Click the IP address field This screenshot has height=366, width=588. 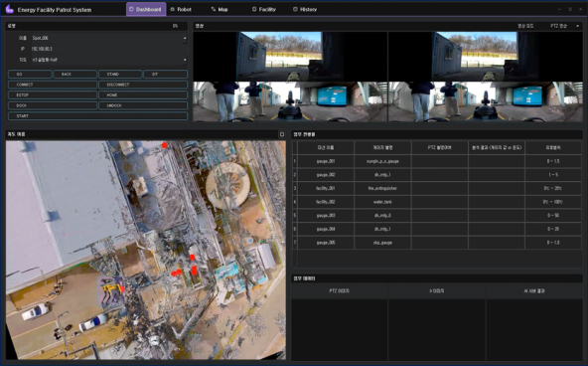click(108, 49)
